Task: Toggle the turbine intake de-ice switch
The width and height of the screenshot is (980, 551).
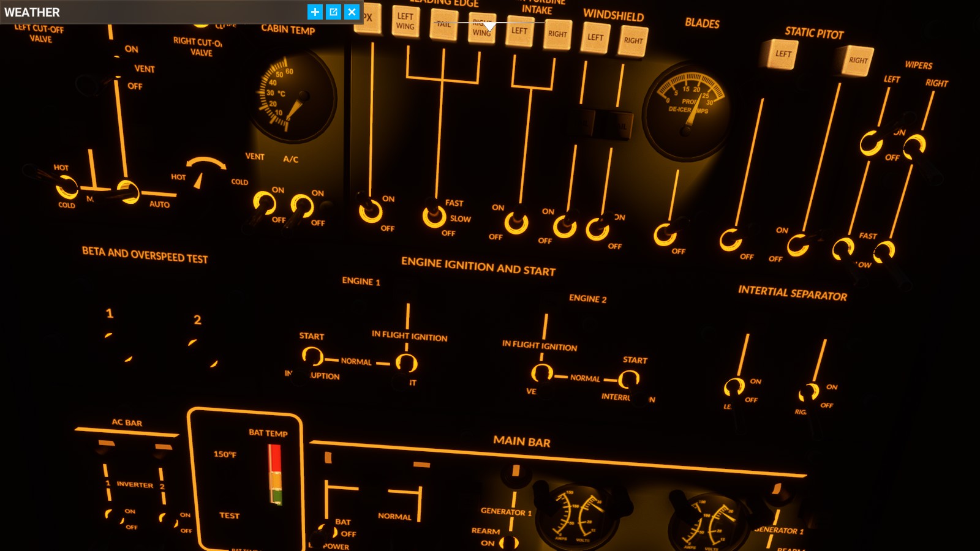Action: (516, 222)
